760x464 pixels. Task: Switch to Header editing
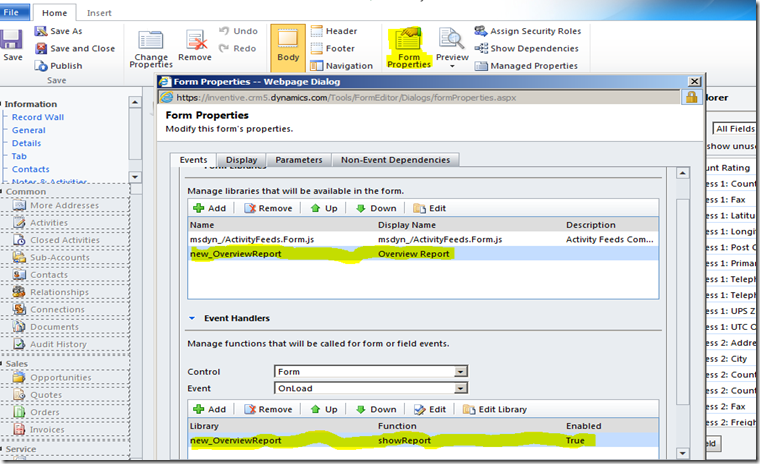[x=334, y=31]
